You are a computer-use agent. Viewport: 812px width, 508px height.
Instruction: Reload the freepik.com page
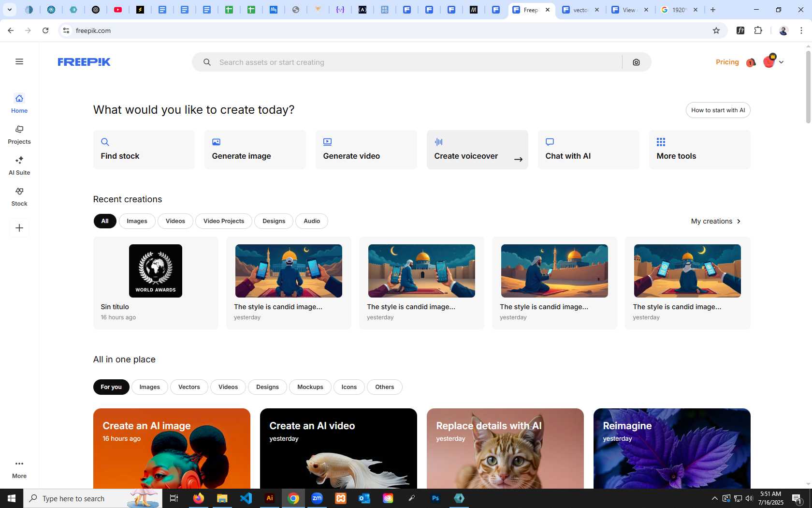coord(45,30)
